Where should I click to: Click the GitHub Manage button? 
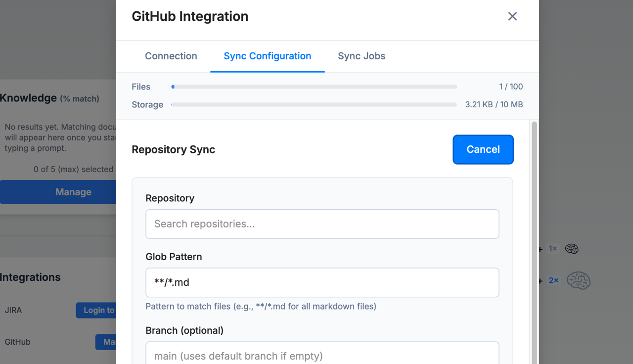[108, 342]
